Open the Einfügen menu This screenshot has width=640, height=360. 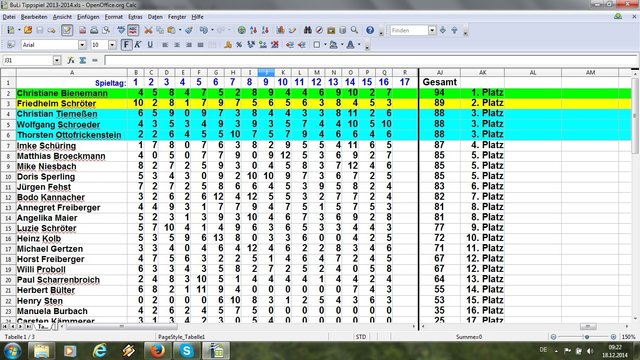coord(88,17)
